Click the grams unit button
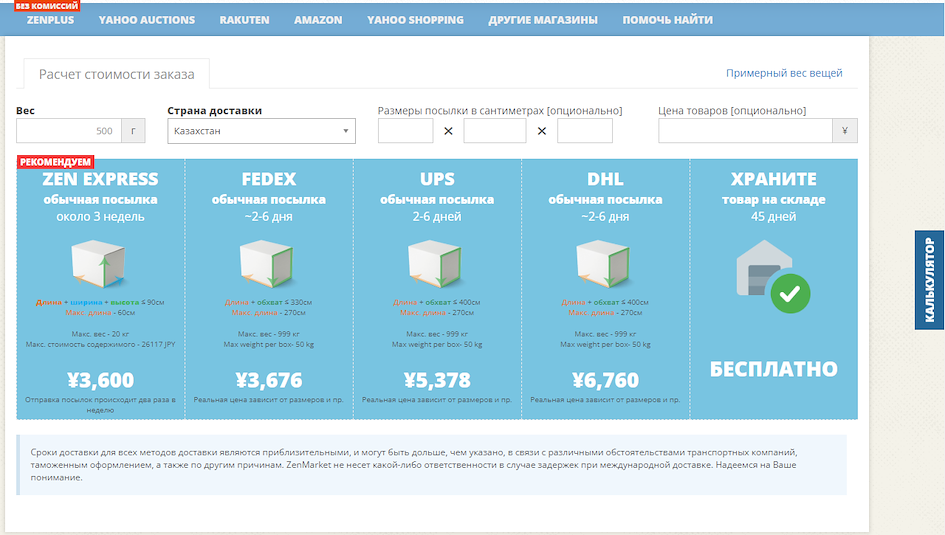945x535 pixels. click(133, 131)
